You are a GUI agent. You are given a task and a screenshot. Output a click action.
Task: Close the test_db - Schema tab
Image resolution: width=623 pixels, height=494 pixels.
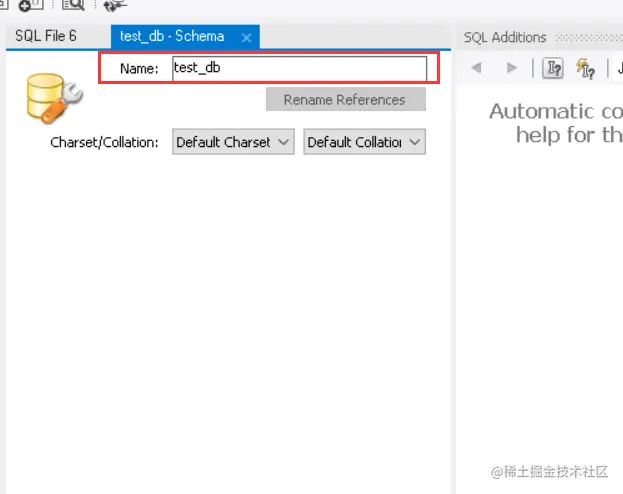point(246,38)
